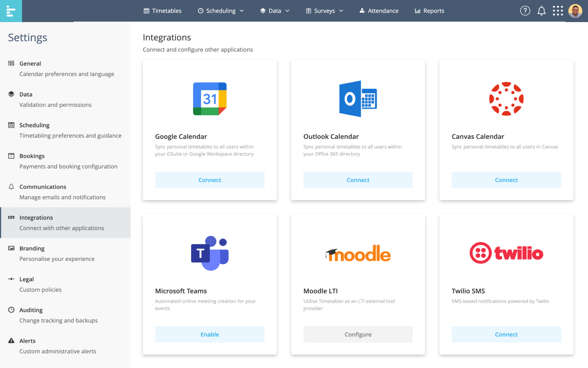The height and width of the screenshot is (368, 588).
Task: Connect the Google Calendar integration
Action: [x=209, y=180]
